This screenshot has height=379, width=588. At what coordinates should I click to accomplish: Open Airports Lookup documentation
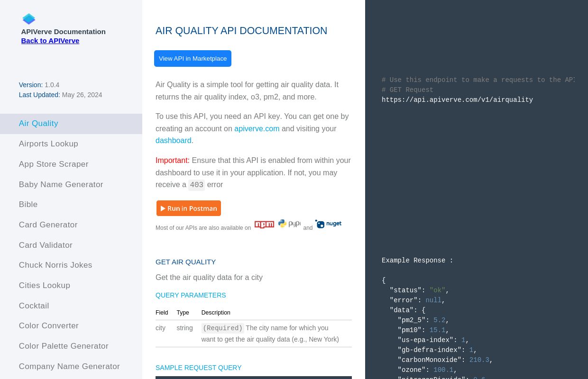71,144
